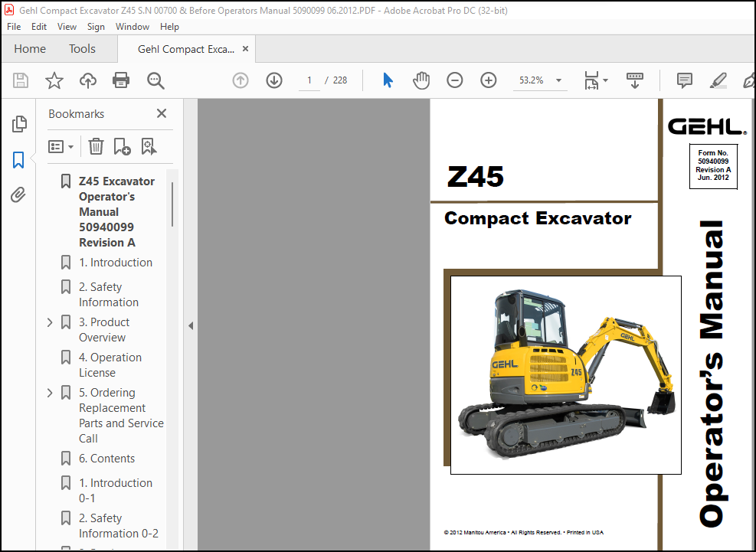Open the Window menu
The width and height of the screenshot is (756, 552).
[x=132, y=27]
